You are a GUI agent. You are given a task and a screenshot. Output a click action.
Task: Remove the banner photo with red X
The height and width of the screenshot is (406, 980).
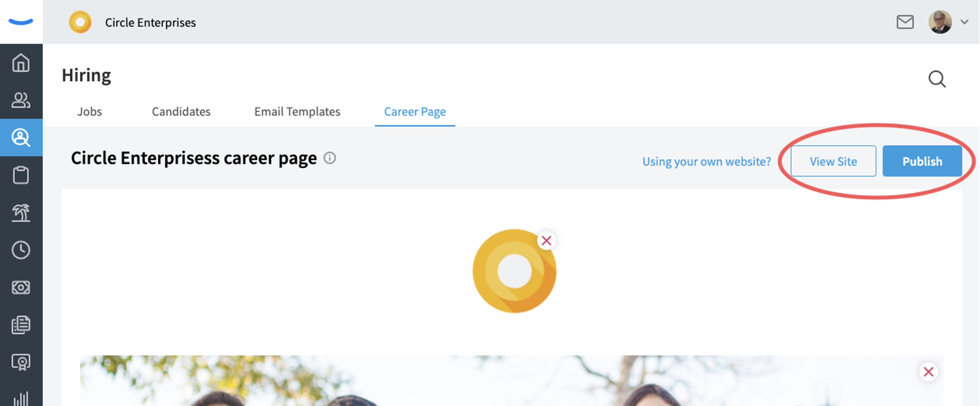tap(928, 371)
